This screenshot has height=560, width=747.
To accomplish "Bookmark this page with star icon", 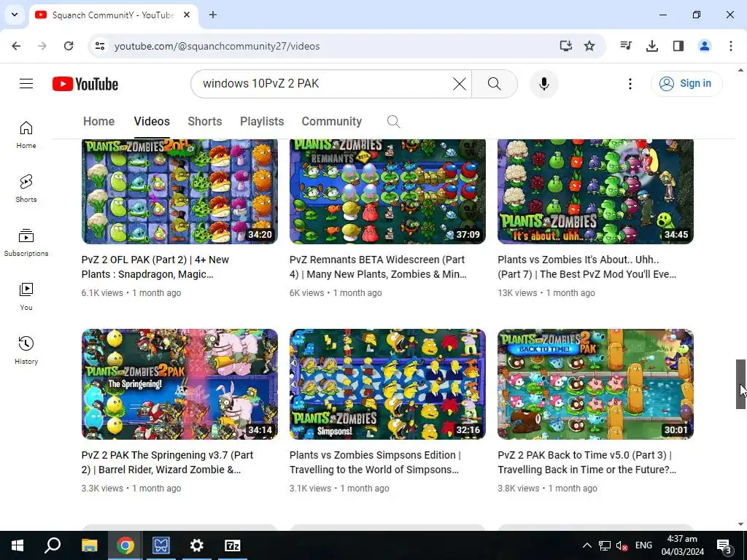I will 589,46.
